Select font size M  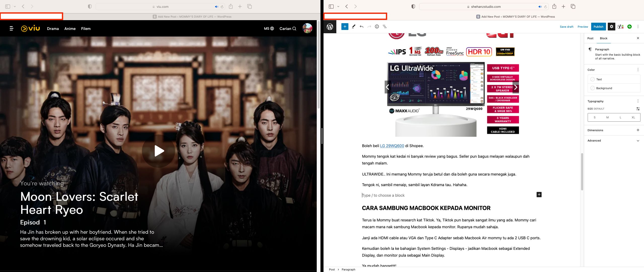607,117
